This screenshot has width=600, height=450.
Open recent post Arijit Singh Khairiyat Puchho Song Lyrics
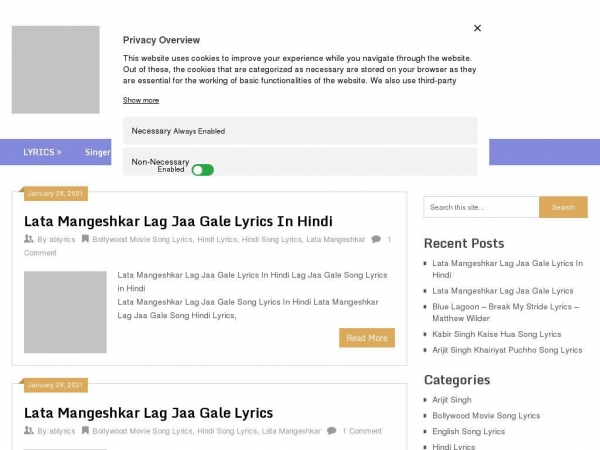[507, 350]
